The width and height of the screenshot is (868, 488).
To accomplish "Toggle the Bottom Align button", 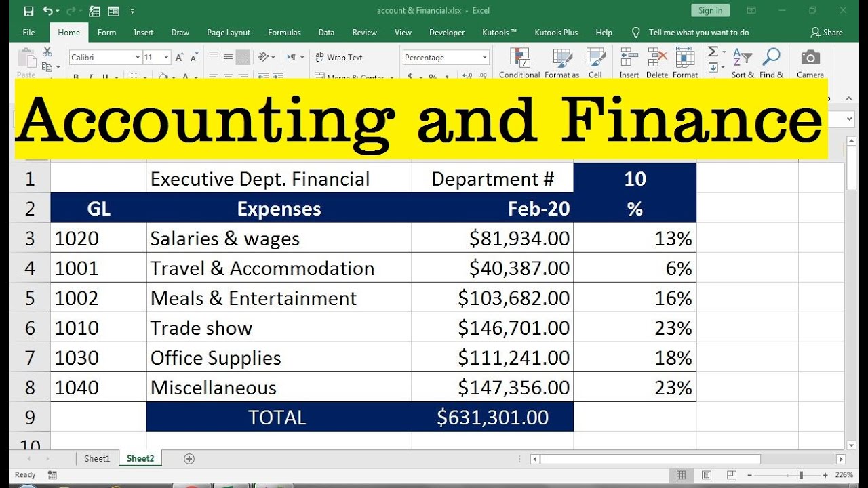I will coord(243,57).
